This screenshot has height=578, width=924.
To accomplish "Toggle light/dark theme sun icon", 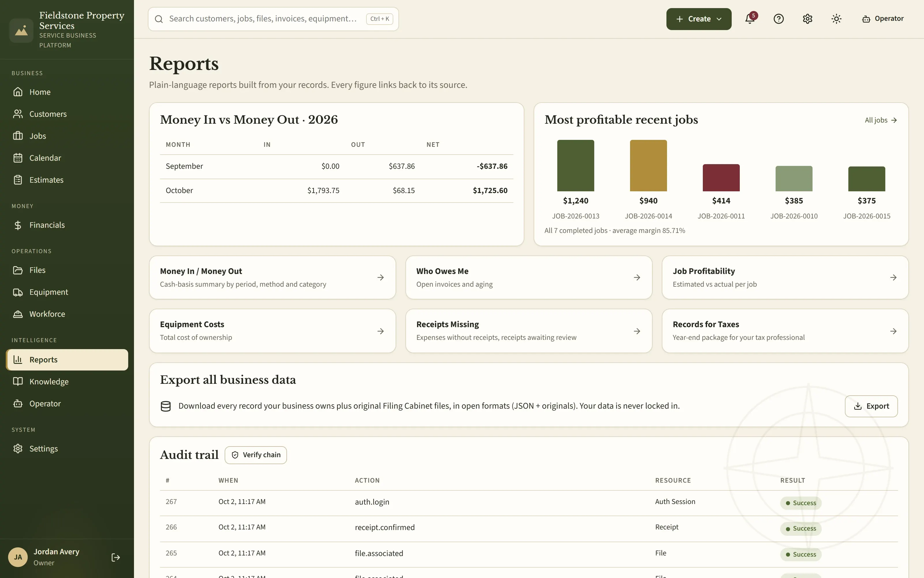I will tap(836, 19).
